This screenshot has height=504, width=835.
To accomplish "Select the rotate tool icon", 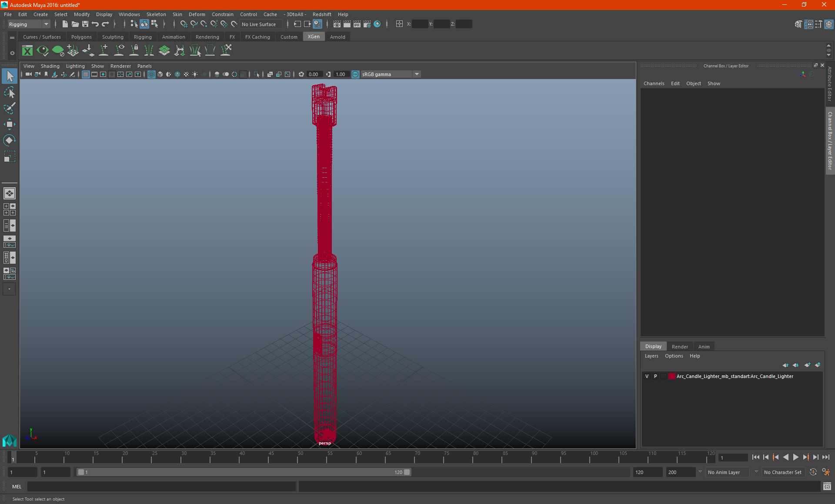I will point(10,140).
